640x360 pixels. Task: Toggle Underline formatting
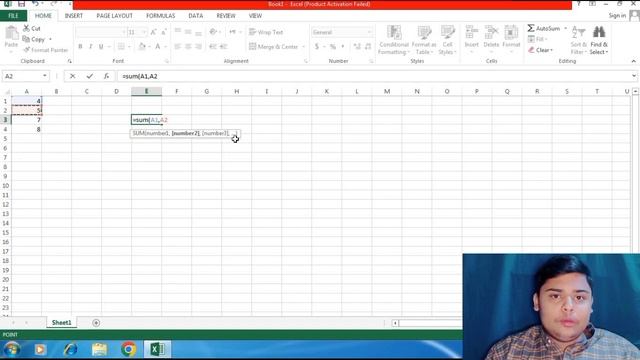pos(101,47)
